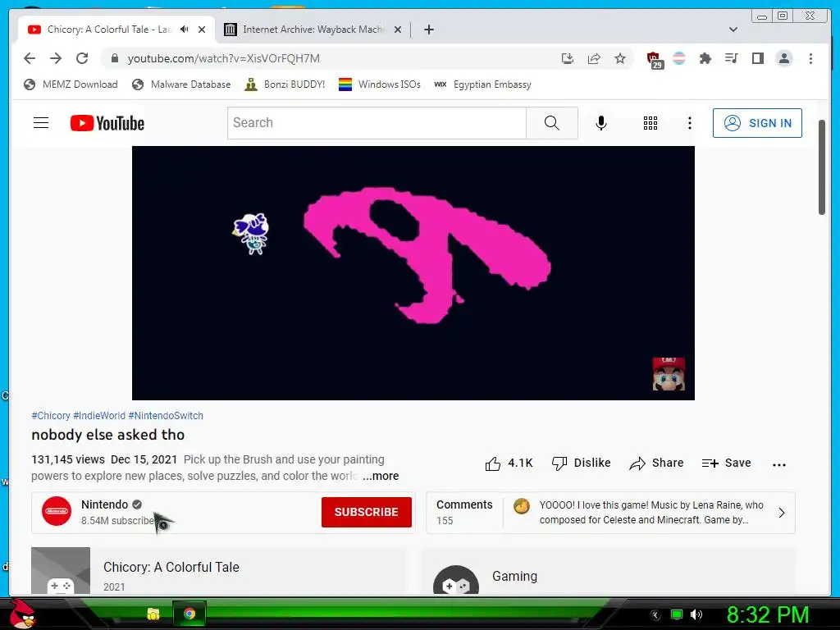This screenshot has width=840, height=630.
Task: Save the video to a playlist
Action: point(727,463)
